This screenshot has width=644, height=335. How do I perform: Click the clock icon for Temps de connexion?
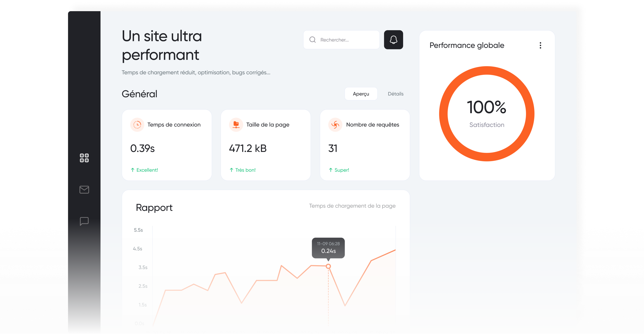137,124
